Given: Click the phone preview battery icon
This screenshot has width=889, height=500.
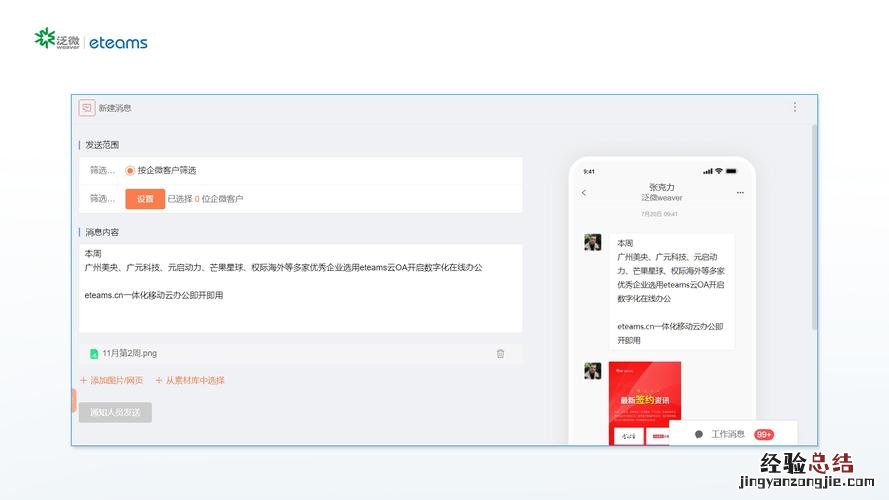Looking at the screenshot, I should [731, 171].
